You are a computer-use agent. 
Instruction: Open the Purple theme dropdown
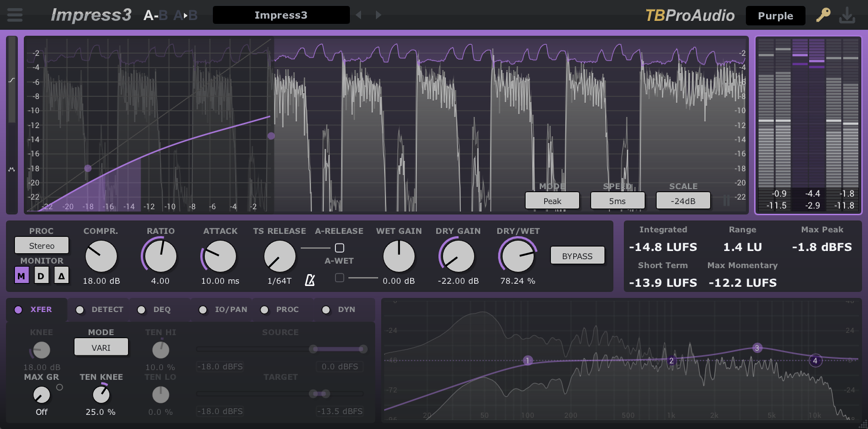[775, 16]
